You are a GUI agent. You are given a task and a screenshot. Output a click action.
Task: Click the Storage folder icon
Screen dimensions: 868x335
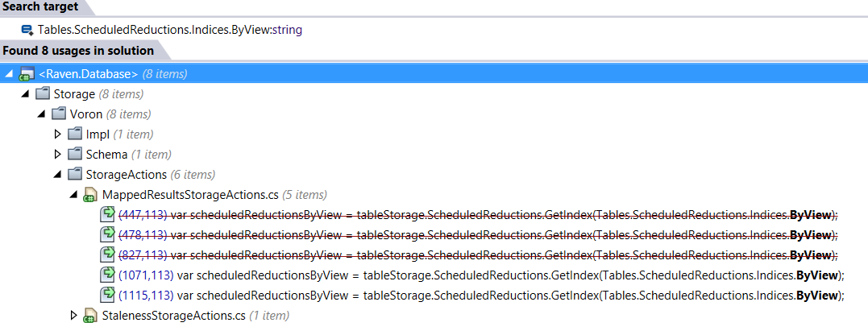tap(44, 94)
